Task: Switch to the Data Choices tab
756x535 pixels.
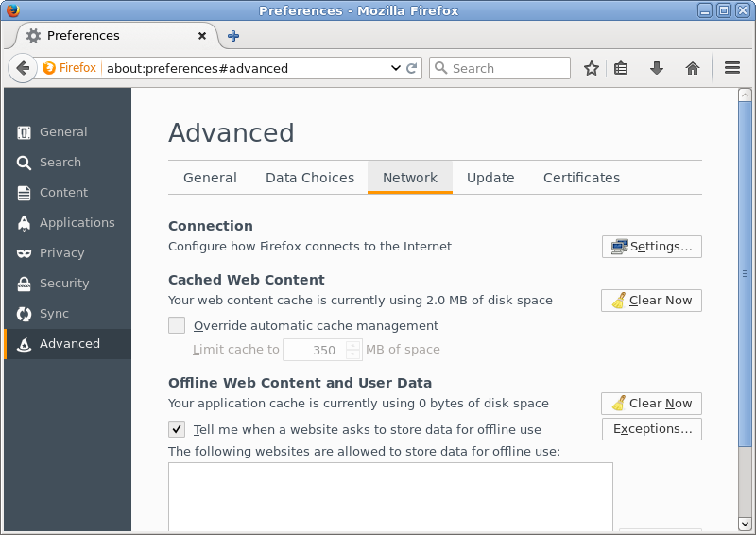Action: coord(310,178)
